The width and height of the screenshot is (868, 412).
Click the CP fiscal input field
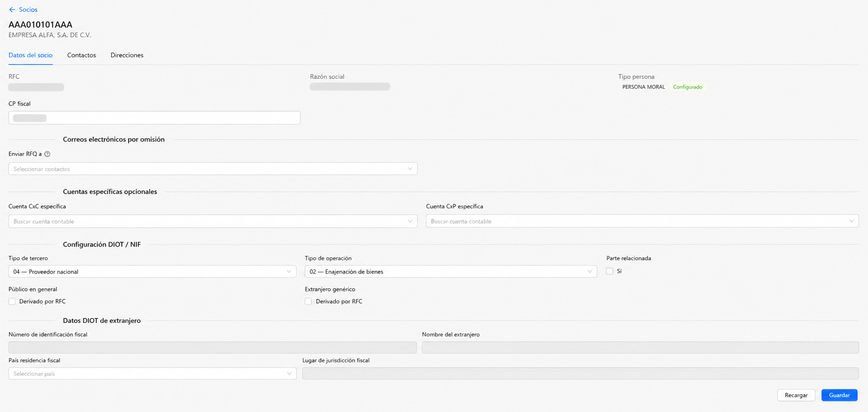(x=154, y=118)
